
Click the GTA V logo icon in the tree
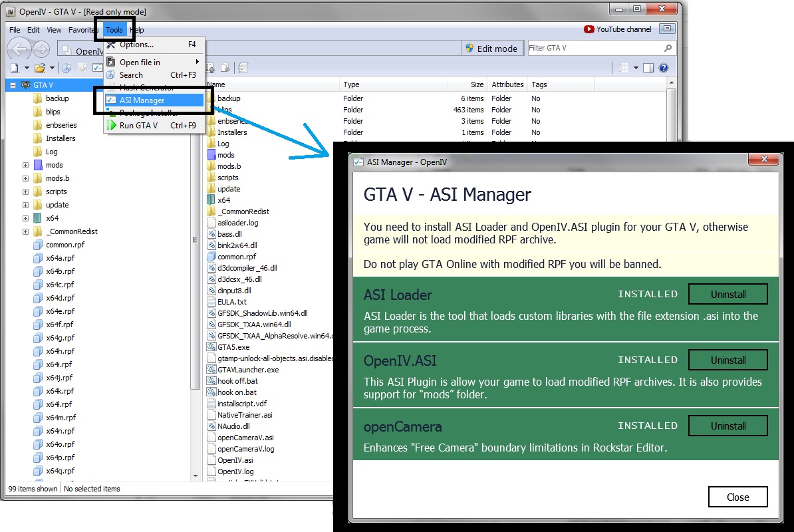pyautogui.click(x=25, y=85)
